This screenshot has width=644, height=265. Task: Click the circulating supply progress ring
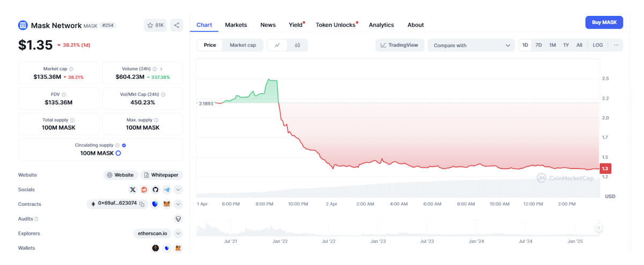click(x=118, y=153)
